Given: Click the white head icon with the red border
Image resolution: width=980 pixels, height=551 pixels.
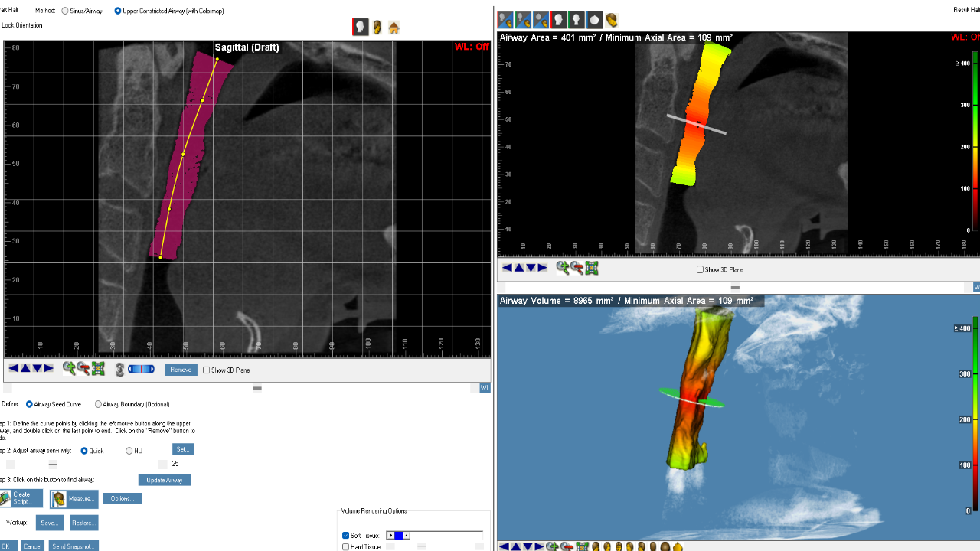Looking at the screenshot, I should click(x=558, y=20).
